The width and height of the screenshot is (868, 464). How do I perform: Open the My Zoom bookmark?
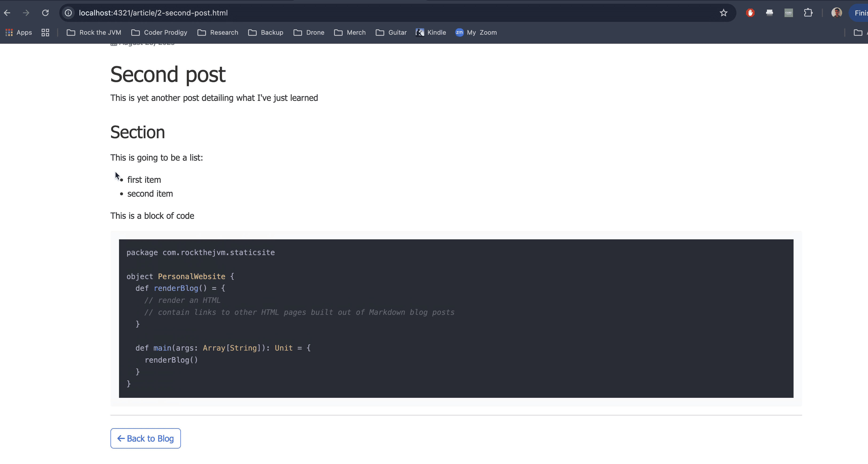pos(476,32)
